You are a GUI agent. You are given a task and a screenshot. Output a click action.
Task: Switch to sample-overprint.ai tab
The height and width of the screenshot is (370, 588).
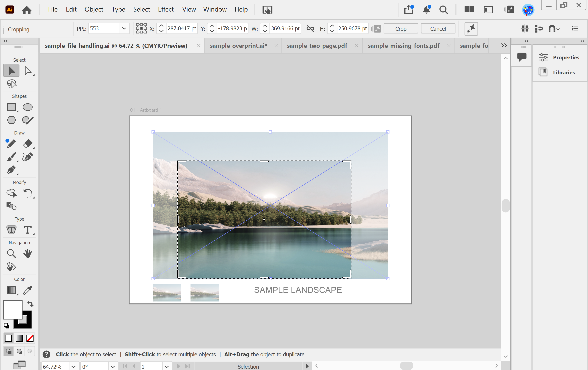239,46
